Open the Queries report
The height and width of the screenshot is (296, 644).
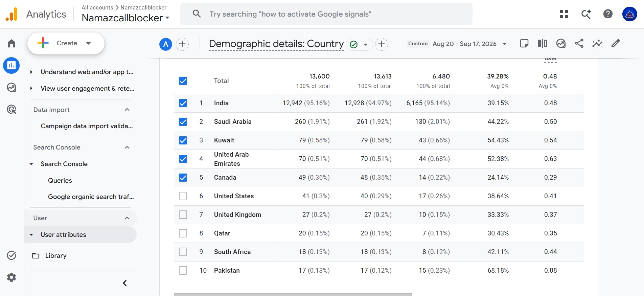(x=60, y=181)
